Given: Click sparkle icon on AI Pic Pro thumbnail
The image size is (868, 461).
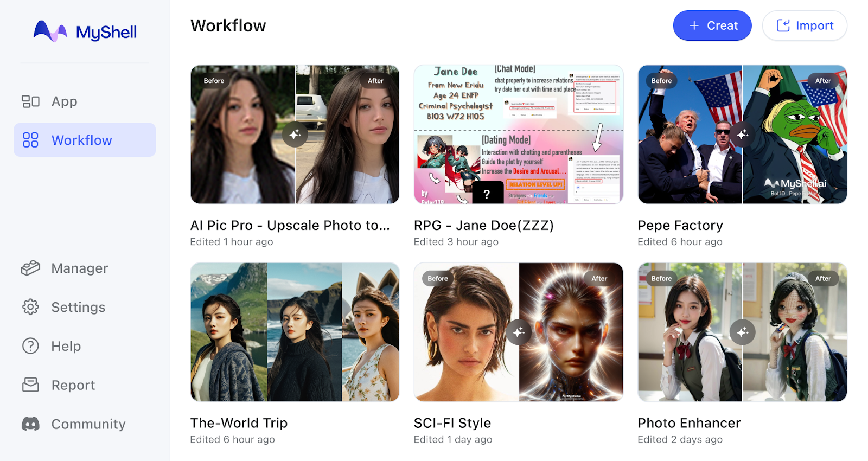Looking at the screenshot, I should [295, 134].
